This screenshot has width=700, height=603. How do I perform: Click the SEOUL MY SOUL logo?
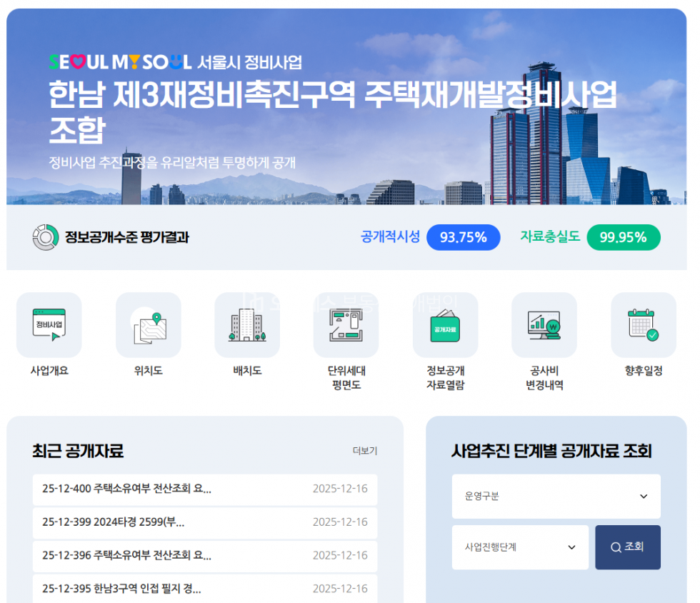point(120,62)
